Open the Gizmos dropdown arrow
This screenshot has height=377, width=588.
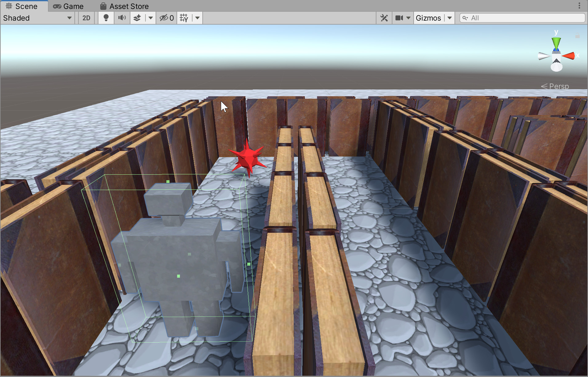450,18
